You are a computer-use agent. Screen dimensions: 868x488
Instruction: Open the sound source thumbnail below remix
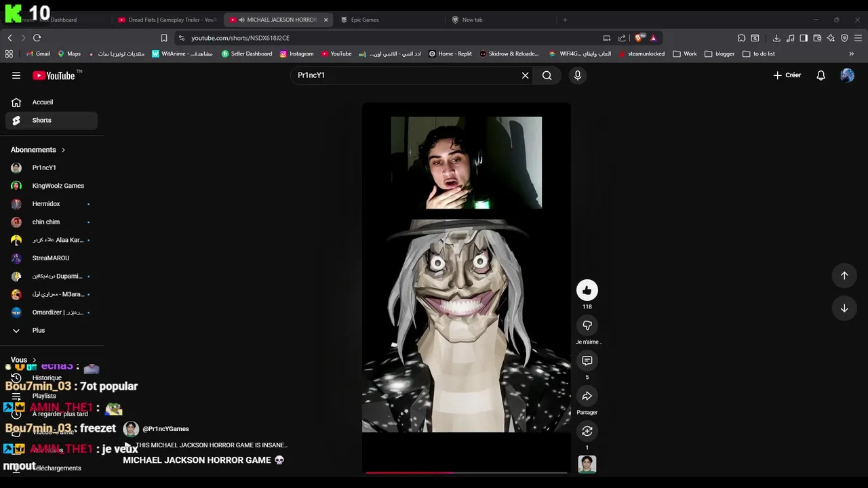click(587, 464)
